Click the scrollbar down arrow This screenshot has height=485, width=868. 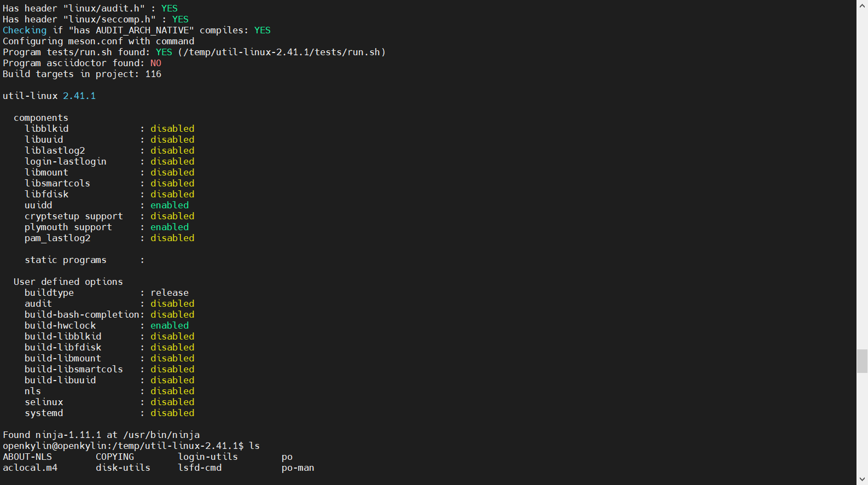862,480
